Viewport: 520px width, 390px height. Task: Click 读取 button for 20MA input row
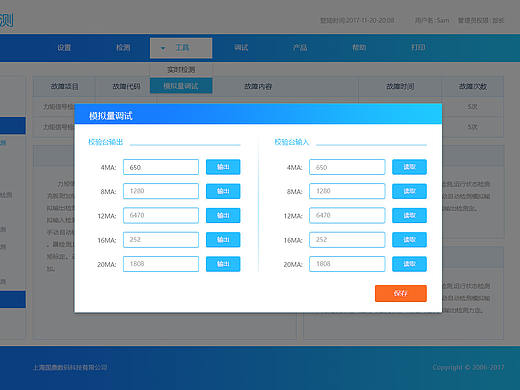click(x=409, y=264)
